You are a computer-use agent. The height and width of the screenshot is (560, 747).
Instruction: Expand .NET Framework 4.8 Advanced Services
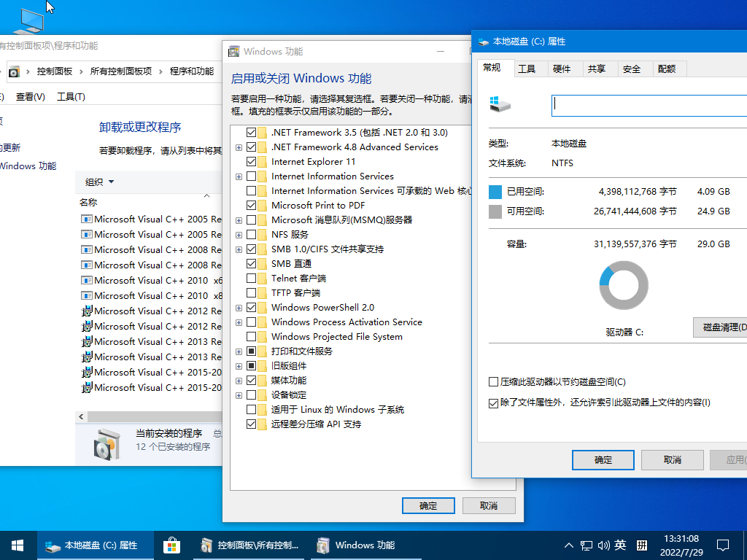click(x=238, y=147)
